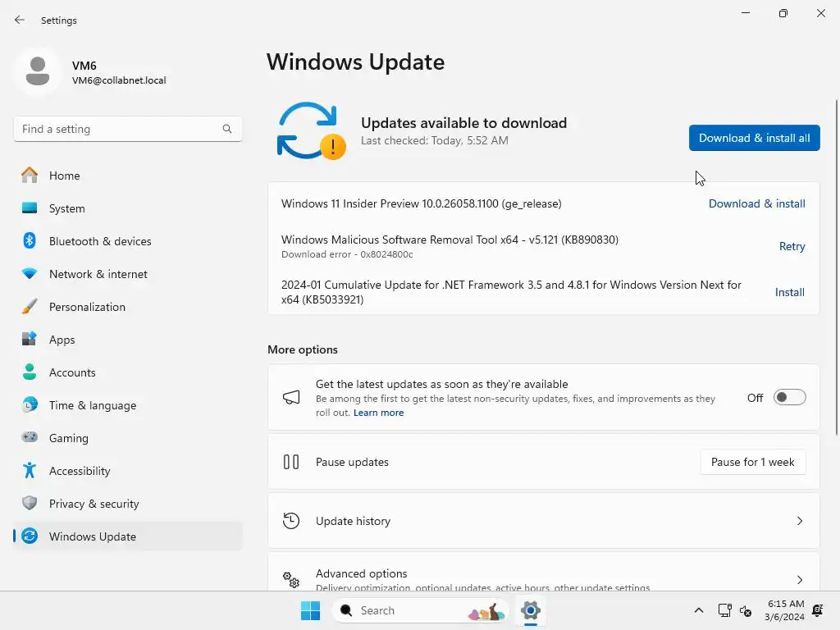Select Personalization in the sidebar

pyautogui.click(x=127, y=307)
